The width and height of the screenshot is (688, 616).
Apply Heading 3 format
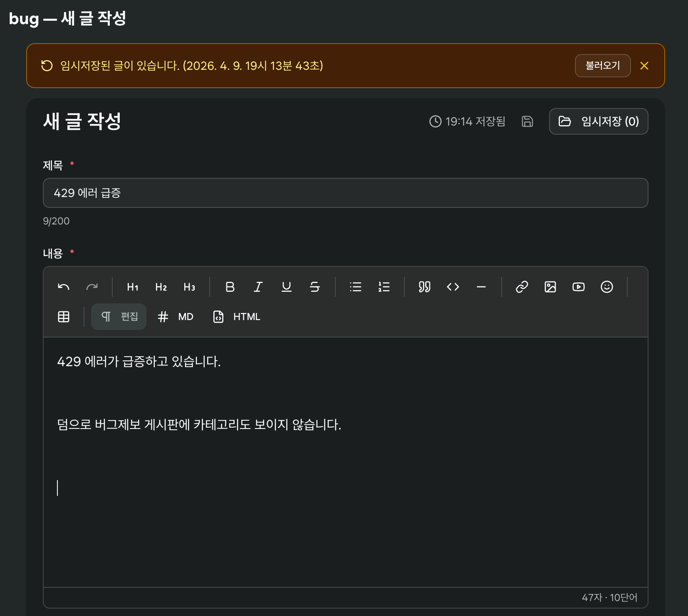pyautogui.click(x=189, y=287)
